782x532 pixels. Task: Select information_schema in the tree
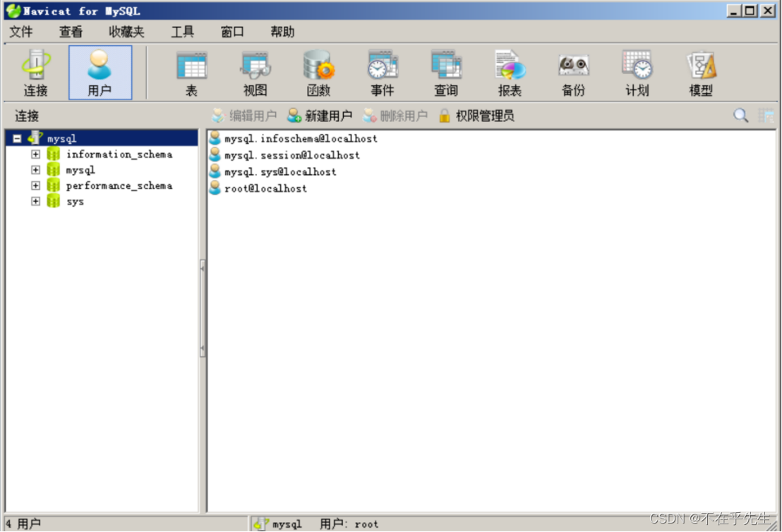point(119,154)
